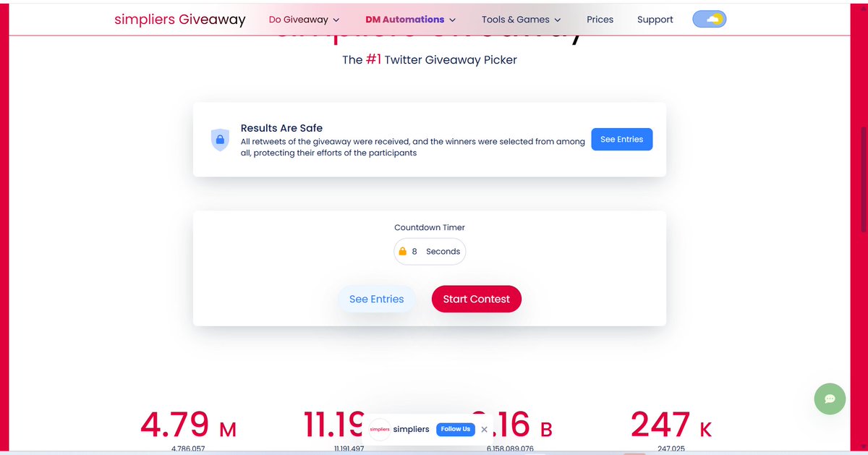The width and height of the screenshot is (868, 455).
Task: Click the simpliers Giveaway logo
Action: (180, 20)
